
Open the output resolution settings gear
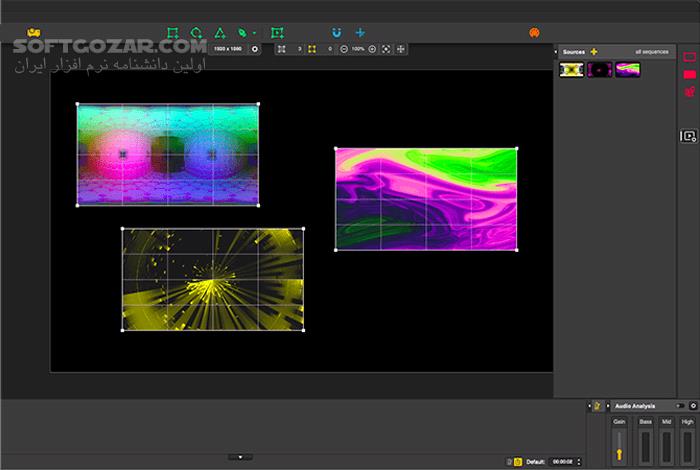coord(255,48)
